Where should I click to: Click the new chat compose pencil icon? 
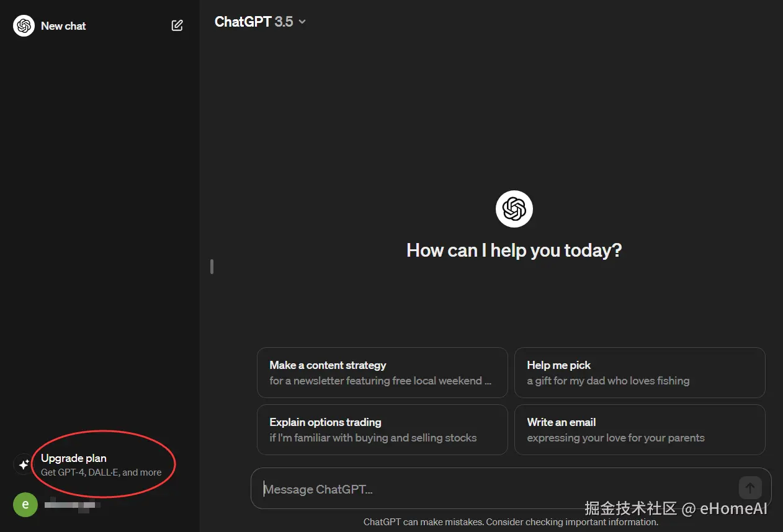(177, 25)
